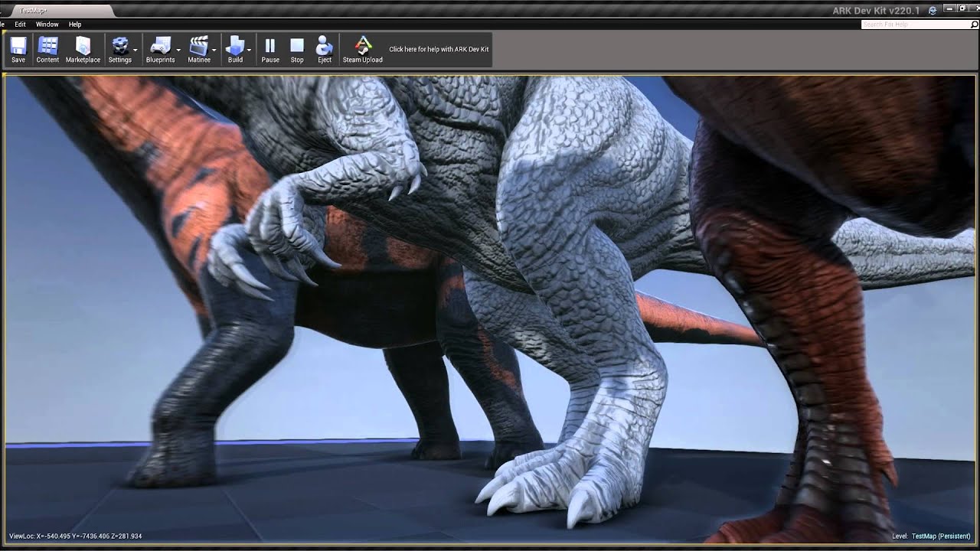This screenshot has height=551, width=980.
Task: Click the ARK Dev Kit v220.1 title text
Action: (x=876, y=11)
